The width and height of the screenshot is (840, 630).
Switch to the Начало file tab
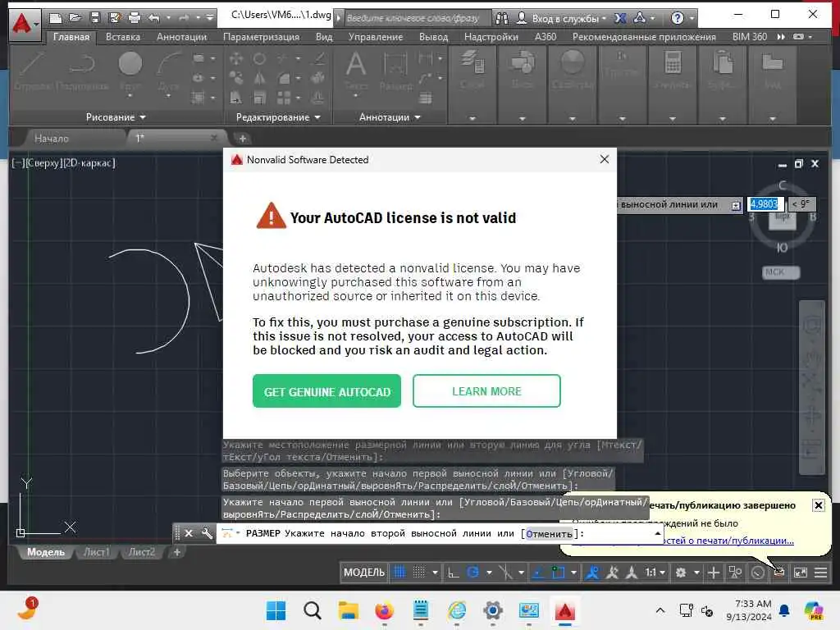click(52, 138)
